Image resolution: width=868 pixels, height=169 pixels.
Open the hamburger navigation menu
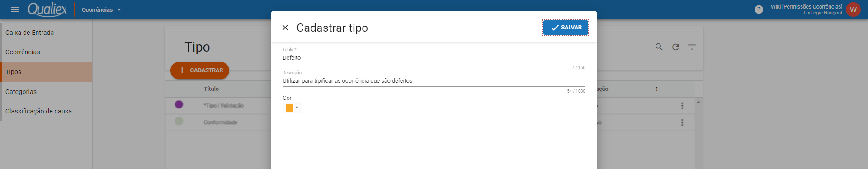point(14,9)
